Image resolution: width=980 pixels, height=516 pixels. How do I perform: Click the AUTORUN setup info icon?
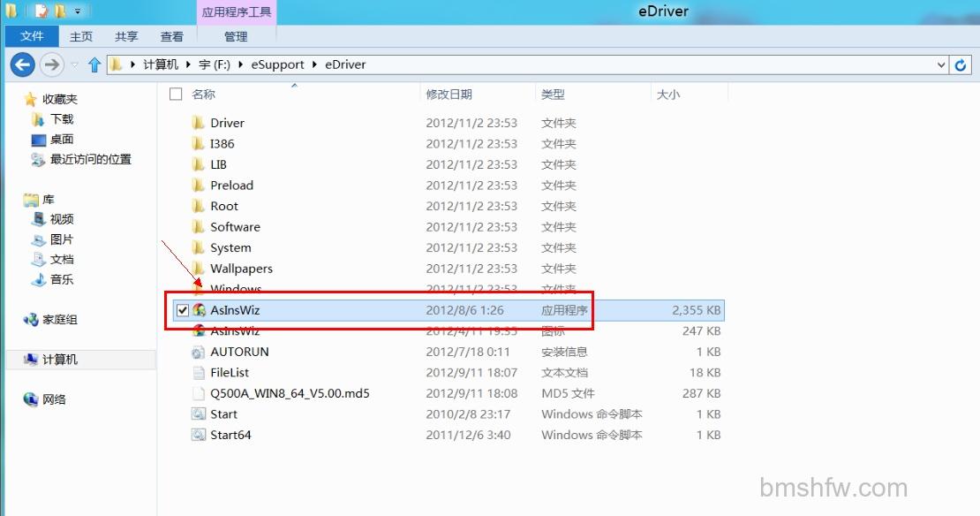(x=198, y=352)
